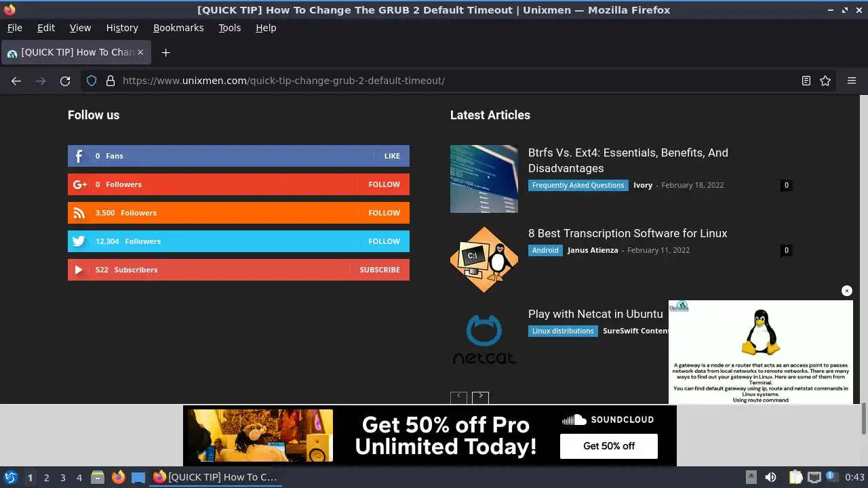Open the Bookmarks menu
The height and width of the screenshot is (488, 868).
tap(178, 28)
